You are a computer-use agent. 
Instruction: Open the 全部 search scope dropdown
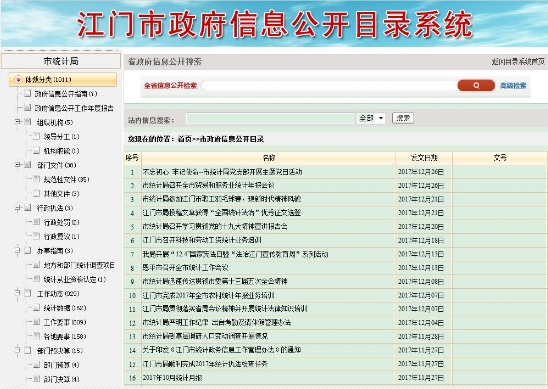(x=370, y=118)
